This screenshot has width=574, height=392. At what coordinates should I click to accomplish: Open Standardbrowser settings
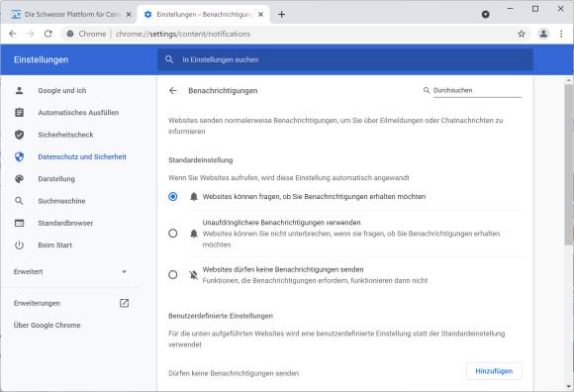pyautogui.click(x=65, y=223)
